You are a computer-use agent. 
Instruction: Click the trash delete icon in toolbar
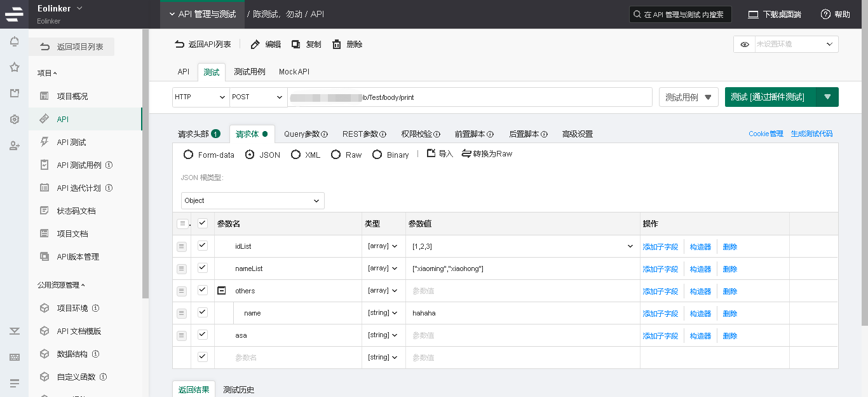337,45
